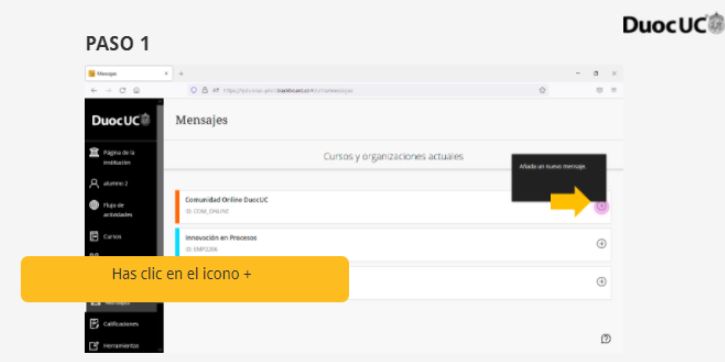Add new message for Innovación en Procesos
The image size is (725, 362).
[x=601, y=243]
